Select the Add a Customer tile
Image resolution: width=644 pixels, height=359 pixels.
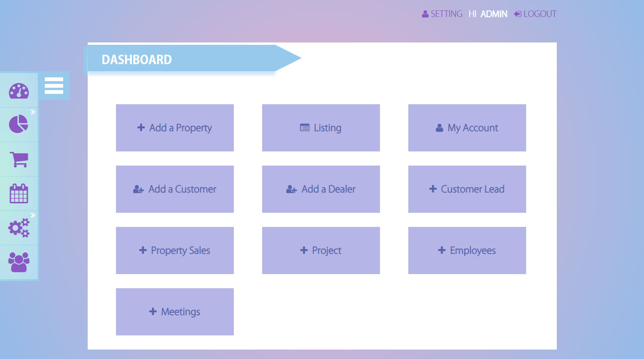pyautogui.click(x=175, y=189)
